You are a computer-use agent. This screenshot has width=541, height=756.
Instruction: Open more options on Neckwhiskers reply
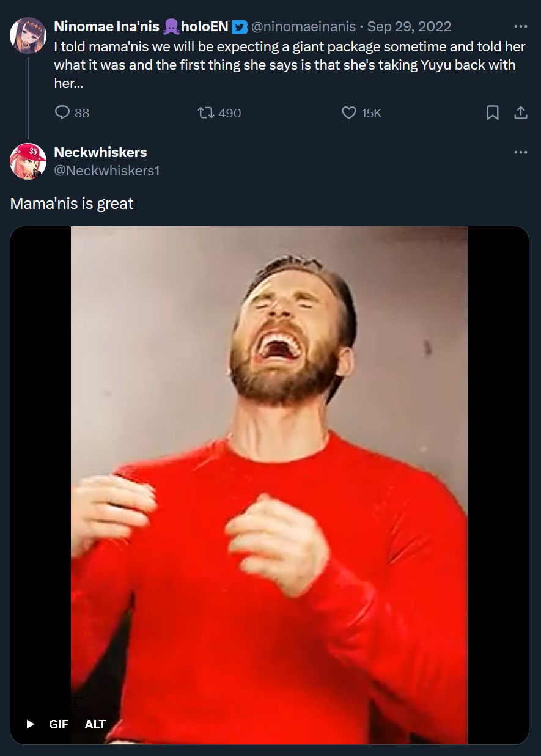(x=521, y=152)
